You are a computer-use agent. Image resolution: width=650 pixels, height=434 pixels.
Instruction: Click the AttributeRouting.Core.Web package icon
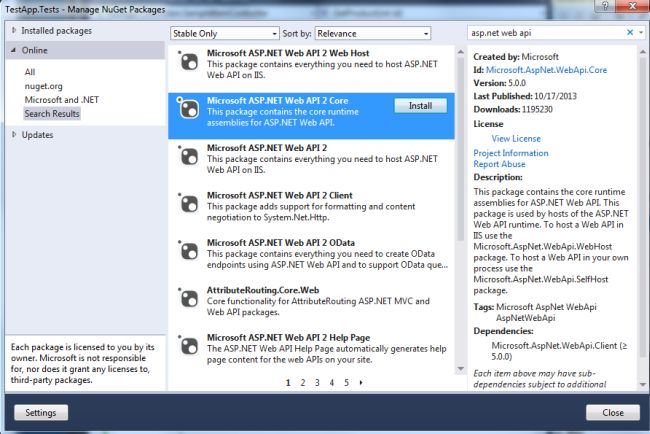click(189, 299)
